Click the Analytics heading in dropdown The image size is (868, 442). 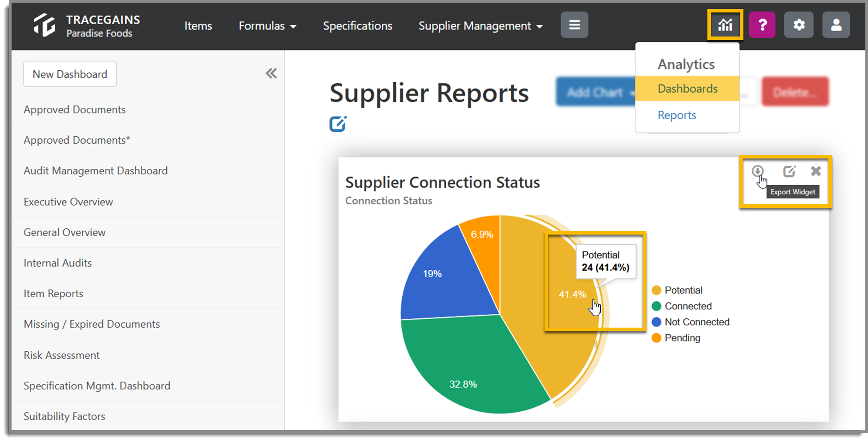coord(686,65)
